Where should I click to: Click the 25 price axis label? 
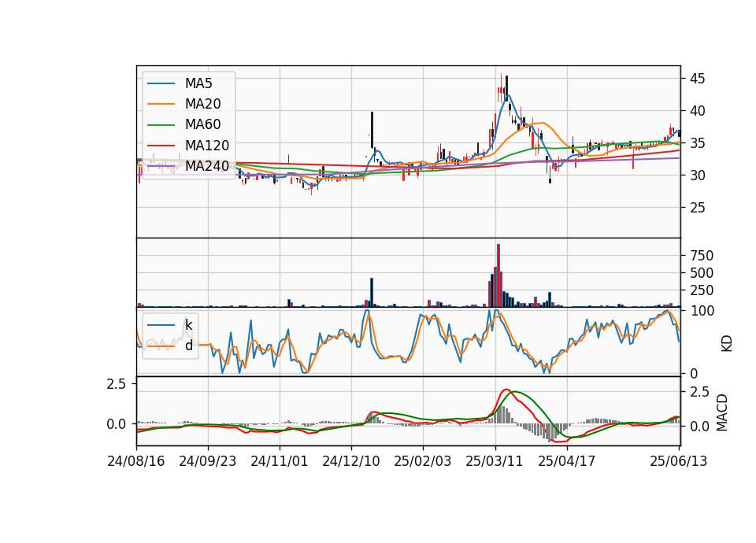pyautogui.click(x=697, y=208)
